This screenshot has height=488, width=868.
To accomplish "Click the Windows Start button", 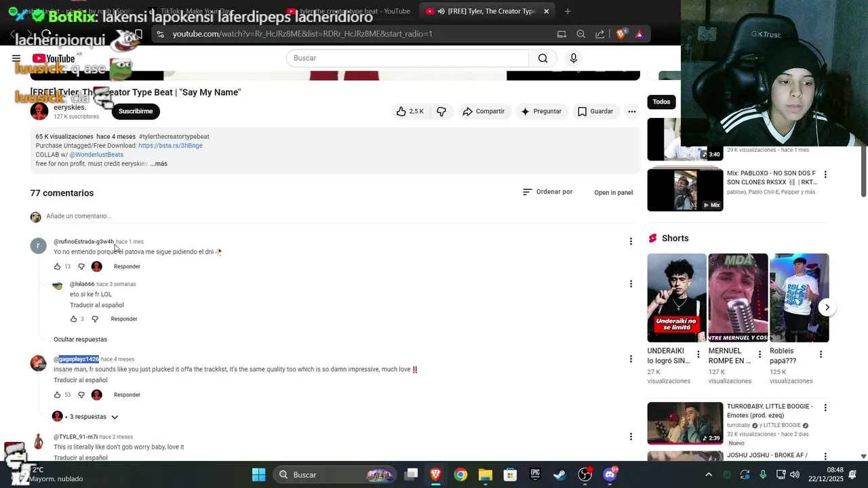I will (x=258, y=474).
